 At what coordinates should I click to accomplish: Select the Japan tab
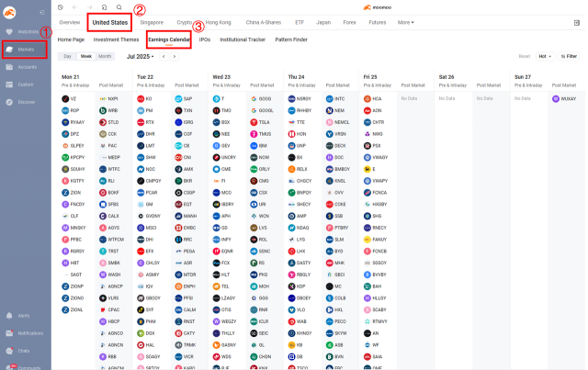point(323,22)
